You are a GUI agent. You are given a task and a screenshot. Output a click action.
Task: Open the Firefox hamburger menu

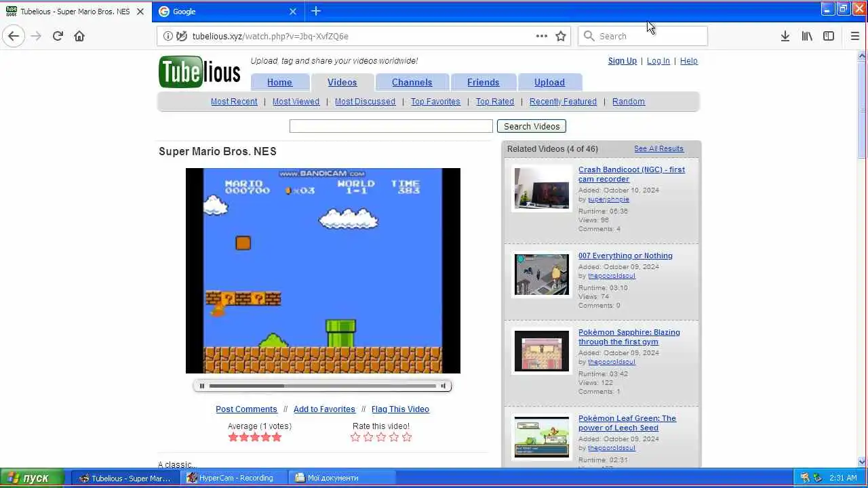[854, 36]
